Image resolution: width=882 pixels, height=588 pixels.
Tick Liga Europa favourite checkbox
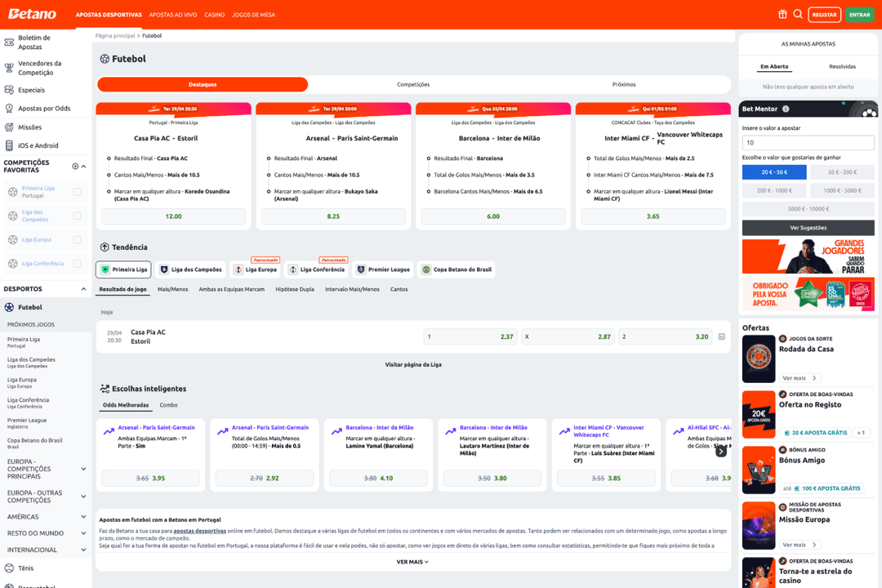pos(77,240)
